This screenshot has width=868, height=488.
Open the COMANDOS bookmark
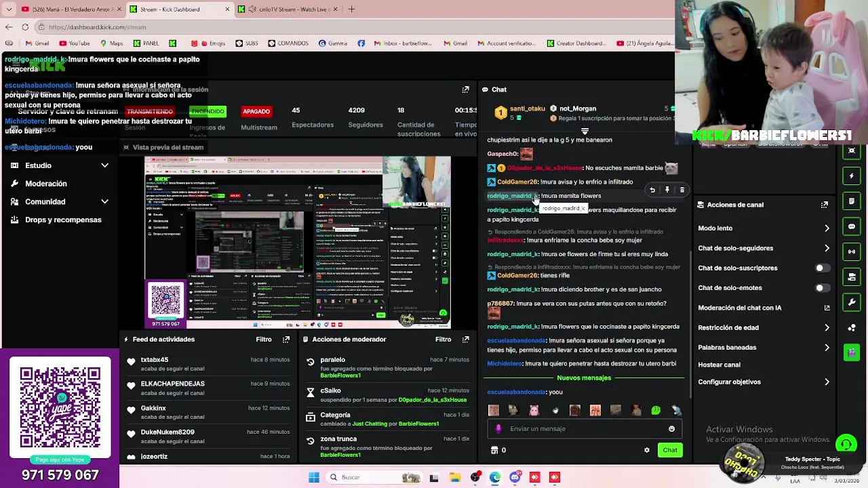pyautogui.click(x=288, y=43)
